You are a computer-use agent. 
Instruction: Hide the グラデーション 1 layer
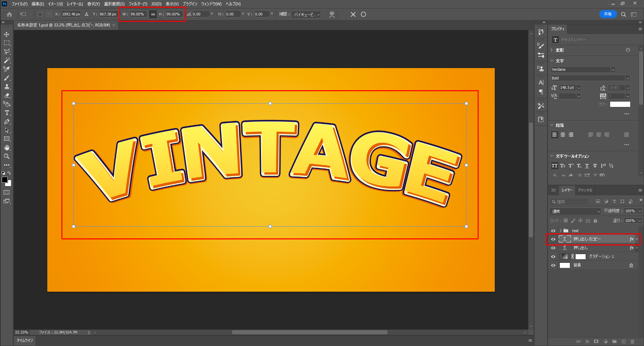point(553,256)
